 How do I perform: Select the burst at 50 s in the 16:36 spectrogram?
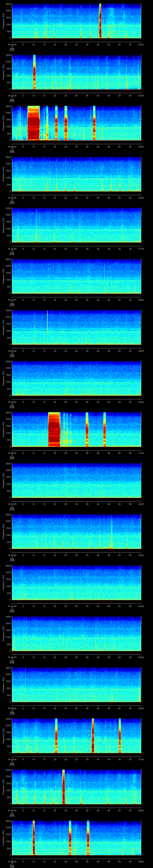119,736
